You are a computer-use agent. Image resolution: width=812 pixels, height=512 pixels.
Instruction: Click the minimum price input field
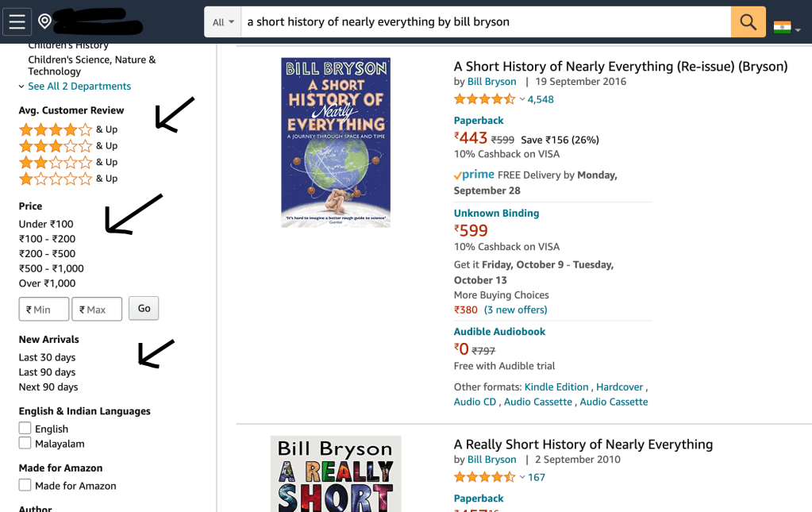point(44,309)
